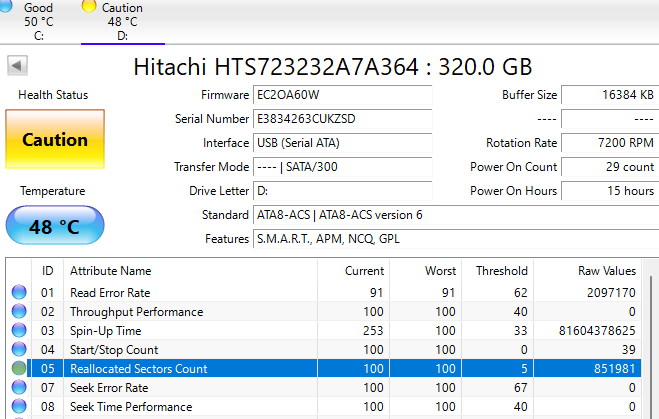
Task: Click the Power On Count value 29 count
Action: [x=610, y=167]
